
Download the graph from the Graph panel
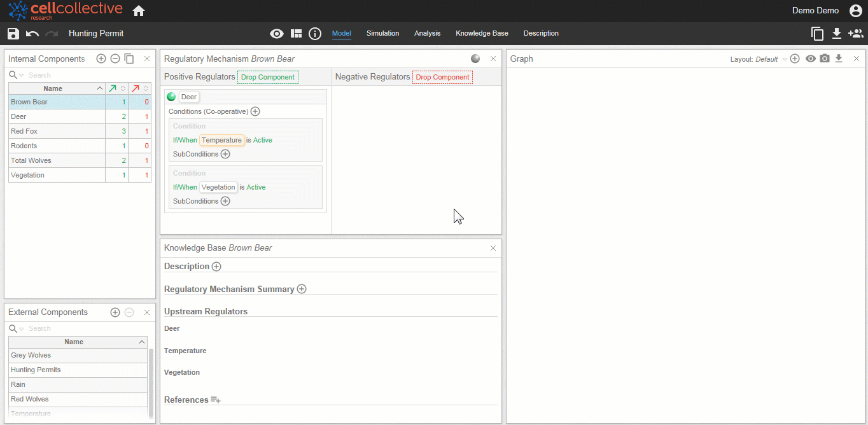(839, 59)
